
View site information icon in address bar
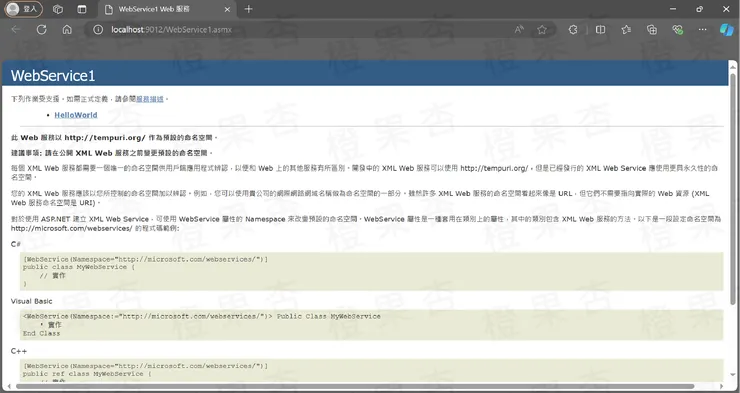pyautogui.click(x=98, y=30)
